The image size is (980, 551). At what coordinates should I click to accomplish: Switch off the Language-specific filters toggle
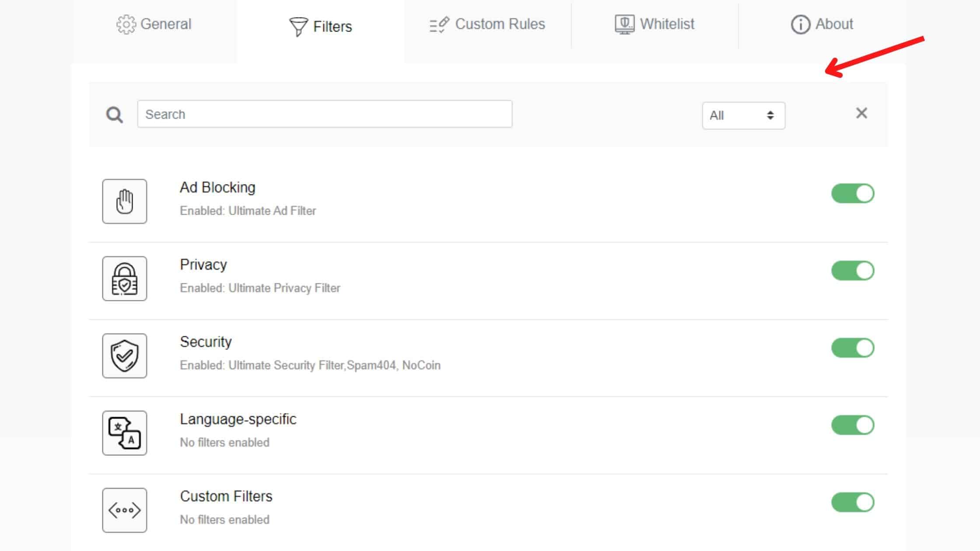852,425
